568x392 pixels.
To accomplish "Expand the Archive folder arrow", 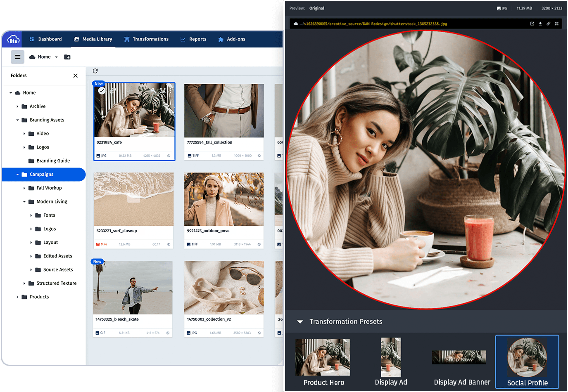I will [17, 106].
